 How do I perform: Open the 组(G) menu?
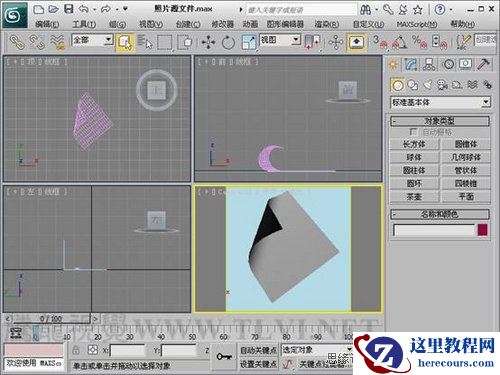pyautogui.click(x=117, y=24)
